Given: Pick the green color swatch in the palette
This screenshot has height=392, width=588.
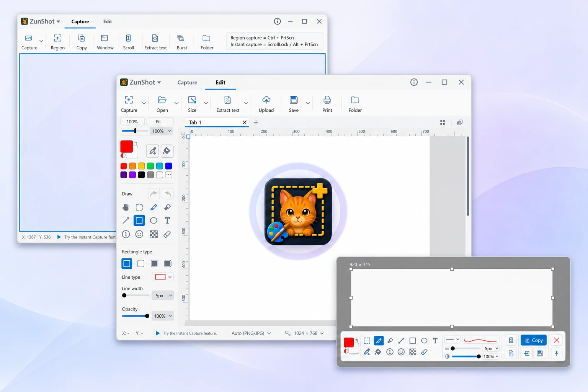Looking at the screenshot, I should pos(150,166).
